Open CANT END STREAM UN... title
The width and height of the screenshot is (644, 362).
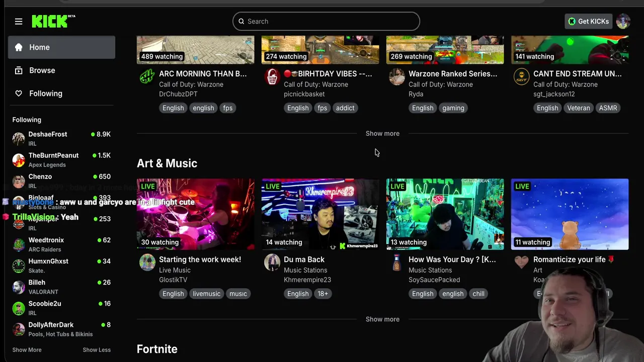(x=578, y=73)
